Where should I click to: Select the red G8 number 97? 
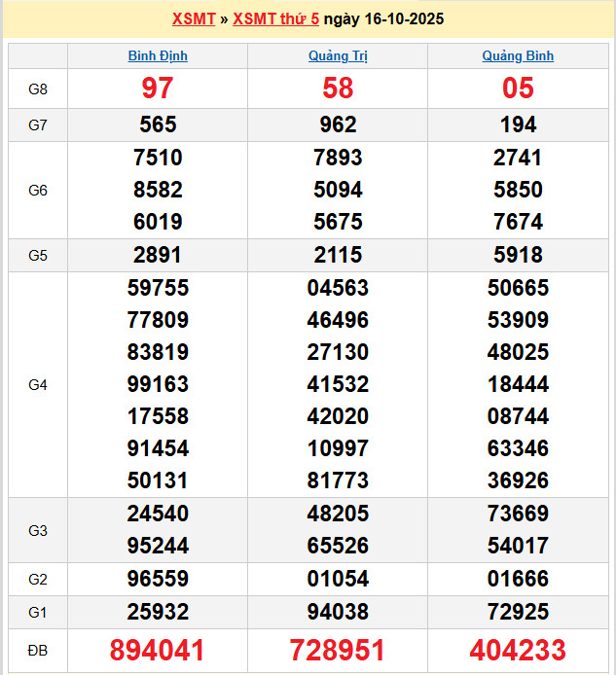coord(158,89)
